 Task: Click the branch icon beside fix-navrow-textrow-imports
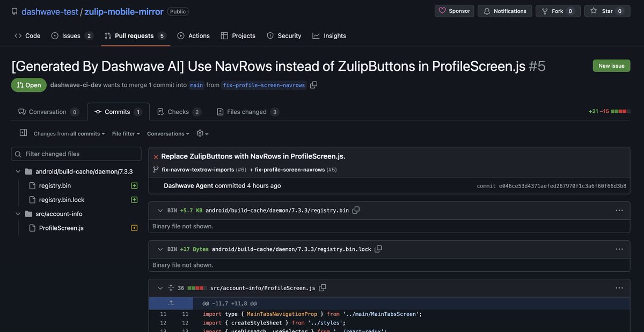pos(156,170)
